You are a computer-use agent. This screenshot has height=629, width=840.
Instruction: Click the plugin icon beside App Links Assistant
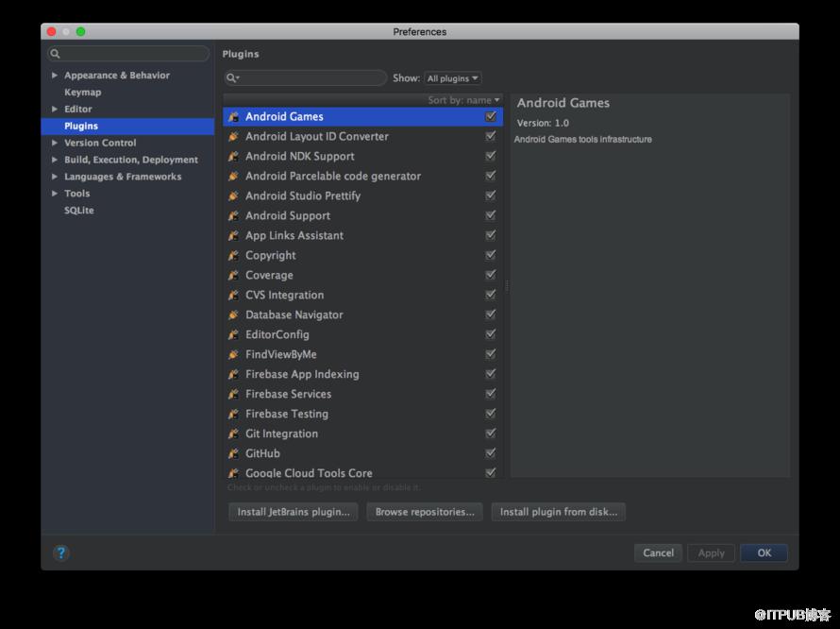pyautogui.click(x=233, y=236)
